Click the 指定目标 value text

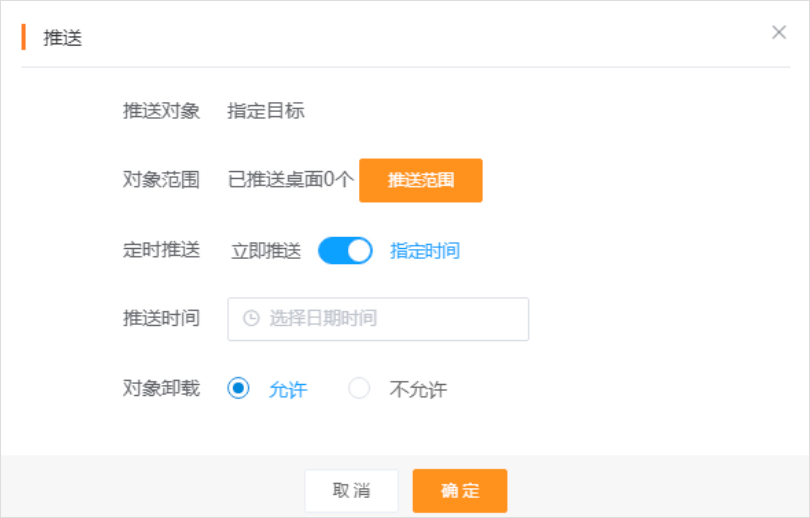(266, 111)
